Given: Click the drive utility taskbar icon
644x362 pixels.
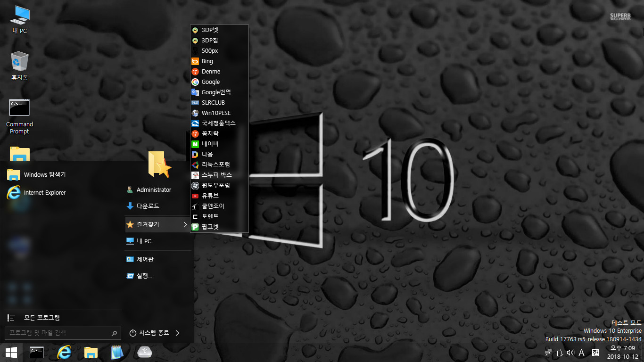Looking at the screenshot, I should (145, 352).
